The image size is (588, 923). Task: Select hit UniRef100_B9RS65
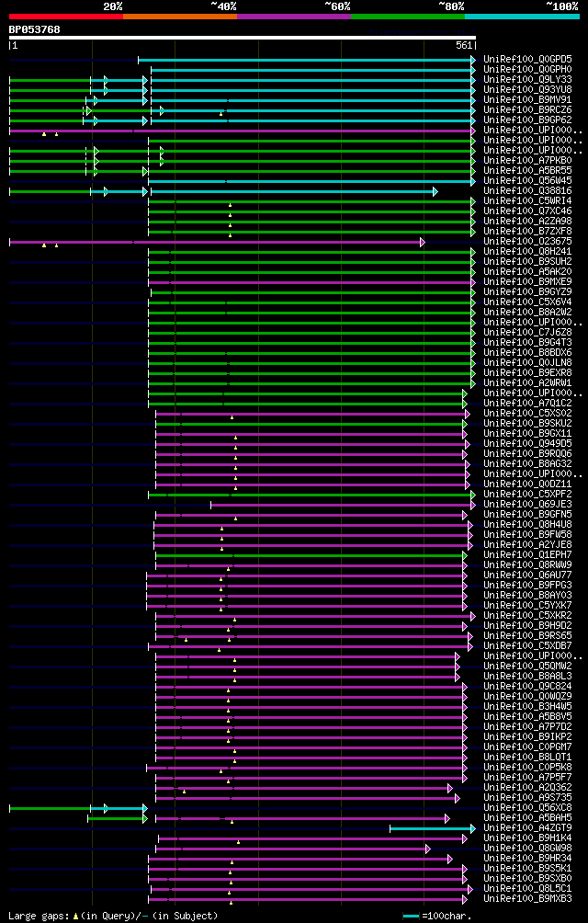tap(527, 635)
